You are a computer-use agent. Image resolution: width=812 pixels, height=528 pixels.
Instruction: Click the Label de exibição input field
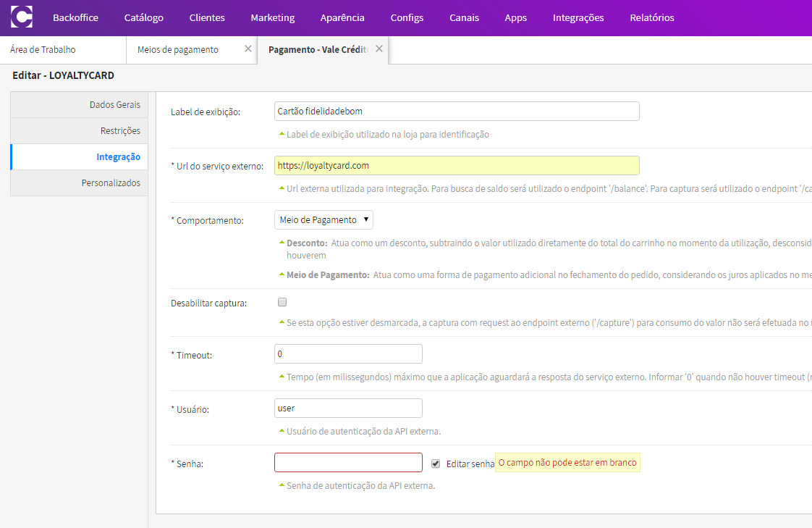pyautogui.click(x=457, y=112)
